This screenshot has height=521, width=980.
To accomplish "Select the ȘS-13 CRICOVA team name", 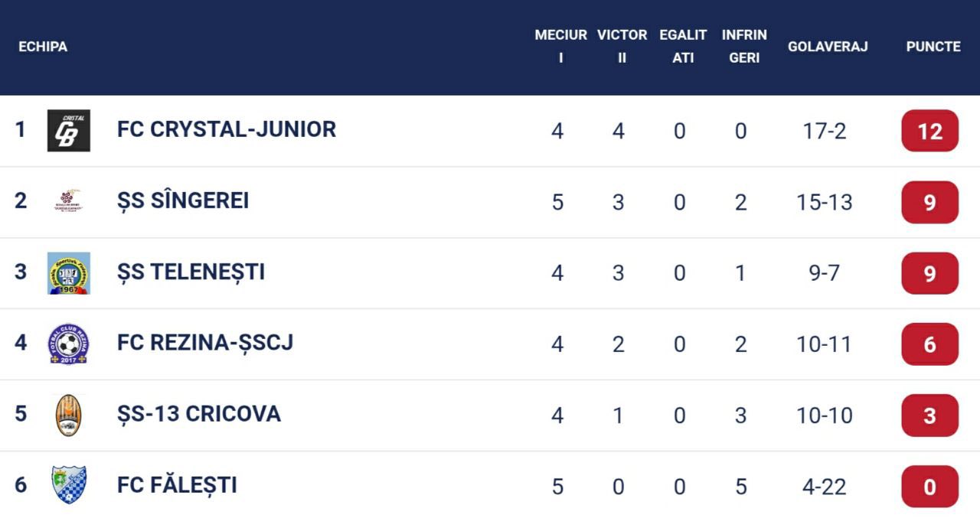I will pos(199,414).
